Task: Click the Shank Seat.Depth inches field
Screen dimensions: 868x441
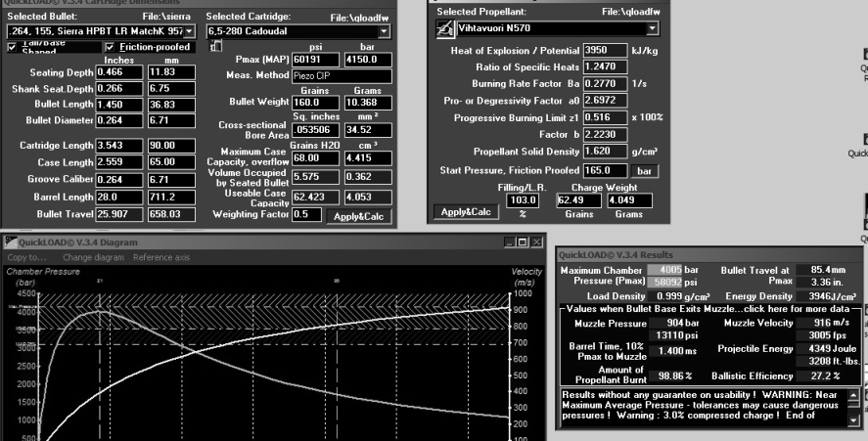Action: [119, 89]
